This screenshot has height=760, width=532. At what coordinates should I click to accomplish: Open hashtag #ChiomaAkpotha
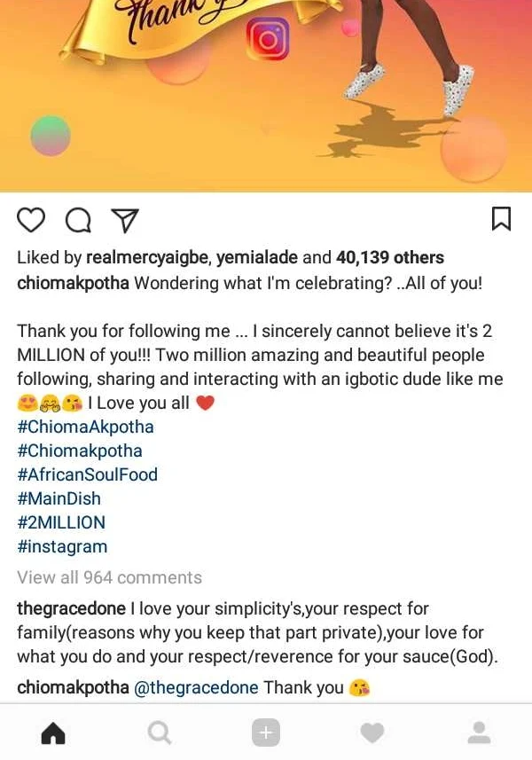click(x=85, y=427)
